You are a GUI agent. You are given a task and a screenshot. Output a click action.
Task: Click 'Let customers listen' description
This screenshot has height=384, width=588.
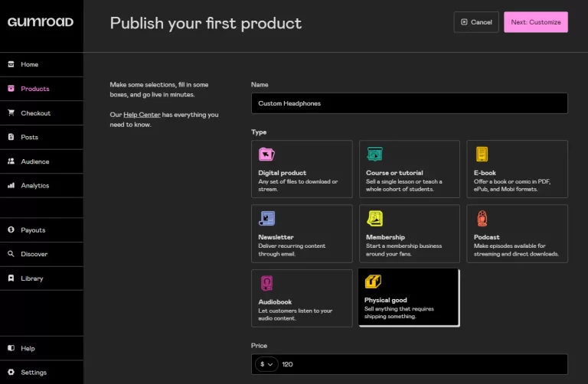[295, 314]
